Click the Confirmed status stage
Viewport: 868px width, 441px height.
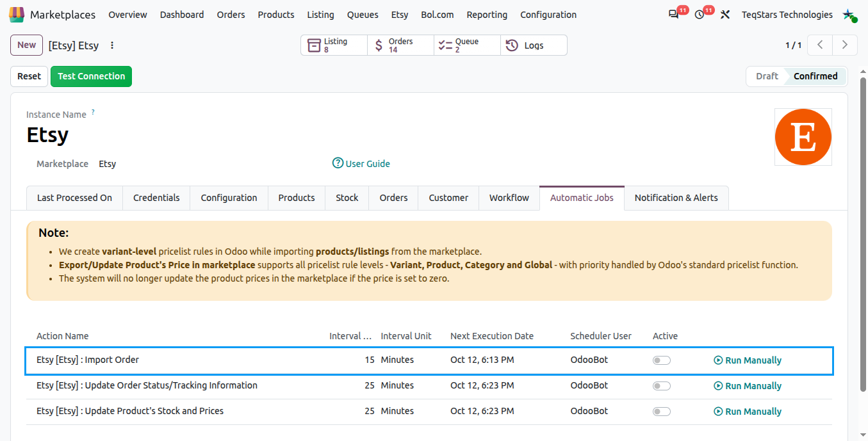tap(815, 76)
